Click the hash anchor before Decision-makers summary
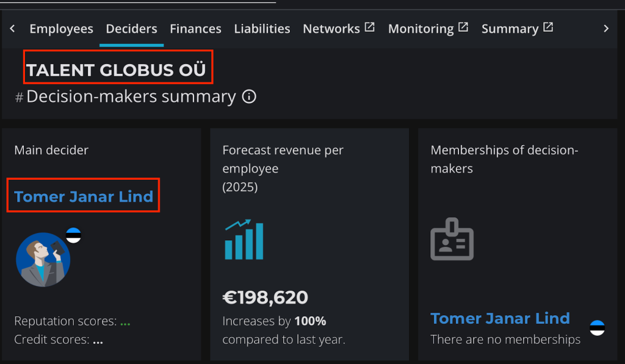 19,98
